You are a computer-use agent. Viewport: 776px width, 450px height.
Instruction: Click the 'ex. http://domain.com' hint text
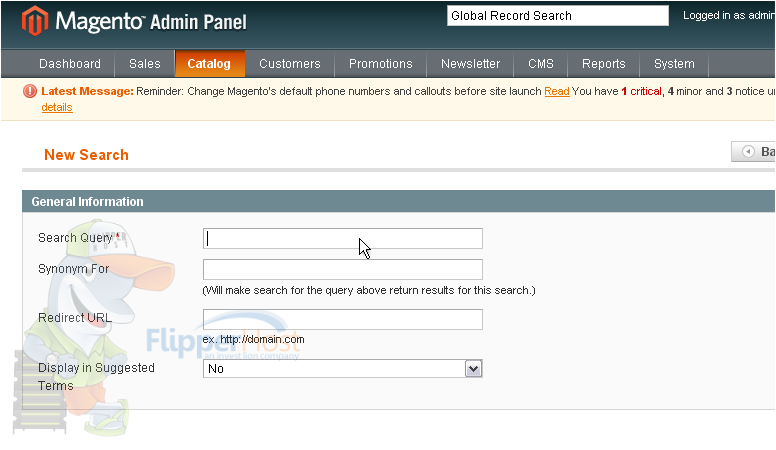(253, 340)
